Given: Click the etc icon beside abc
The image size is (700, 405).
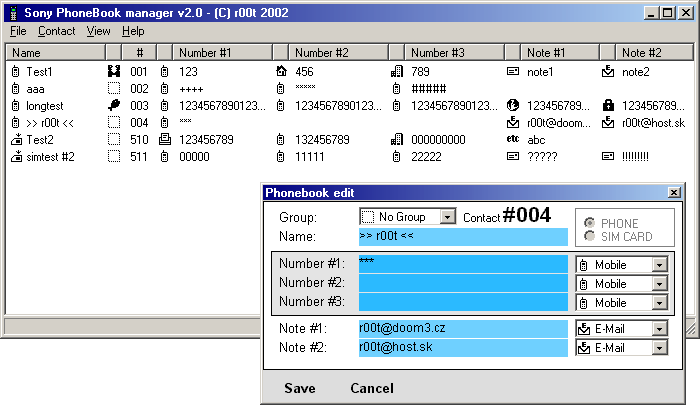Looking at the screenshot, I should click(513, 139).
